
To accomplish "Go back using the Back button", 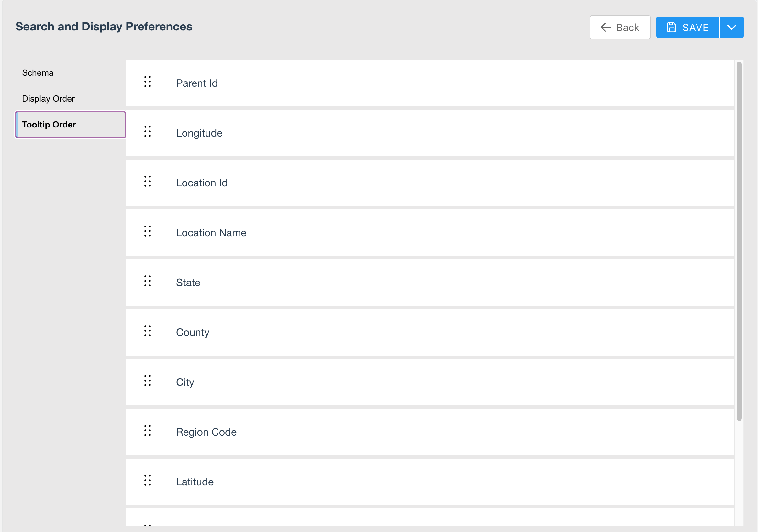I will [620, 27].
